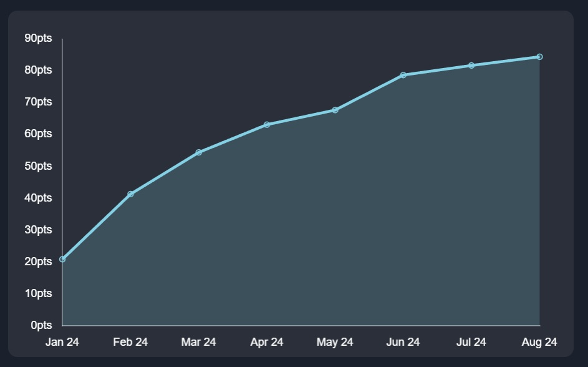Click the 'May 24' x-axis label
This screenshot has width=588, height=367.
pos(335,342)
